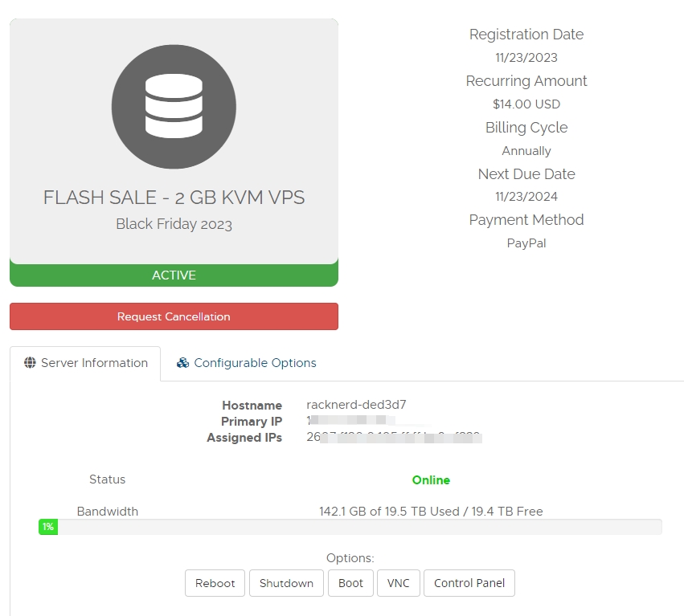Click the green ACTIVE status bar

coord(174,275)
